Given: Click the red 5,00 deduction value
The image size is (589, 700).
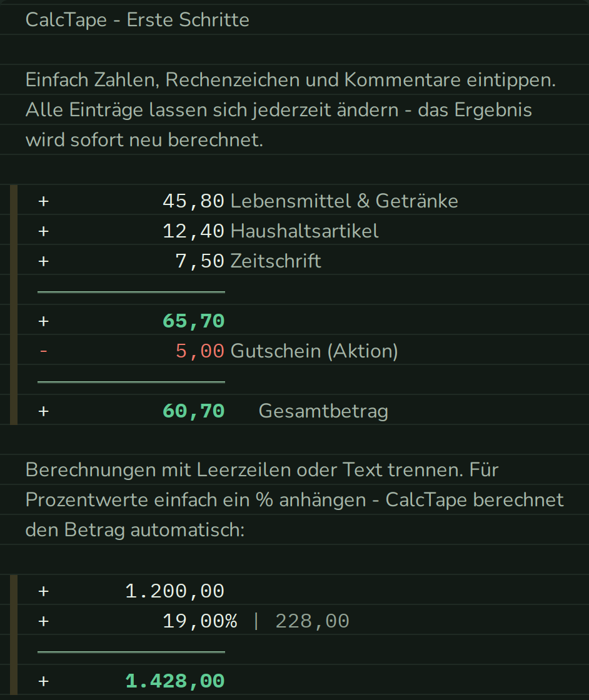Looking at the screenshot, I should pos(199,351).
